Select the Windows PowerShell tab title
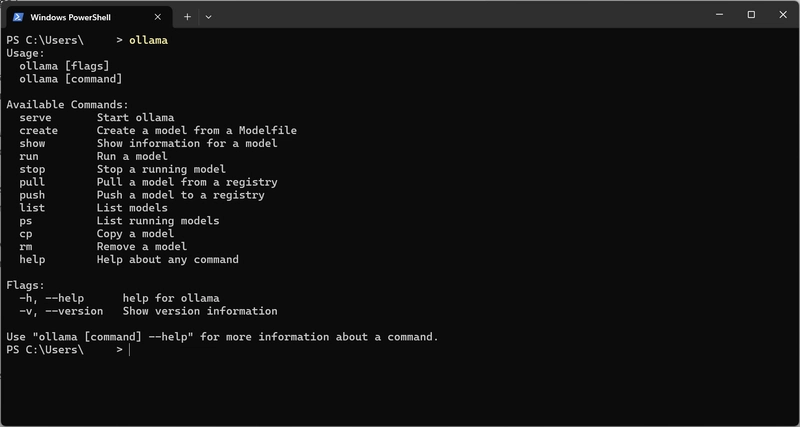Viewport: 800px width, 427px height. click(x=71, y=17)
